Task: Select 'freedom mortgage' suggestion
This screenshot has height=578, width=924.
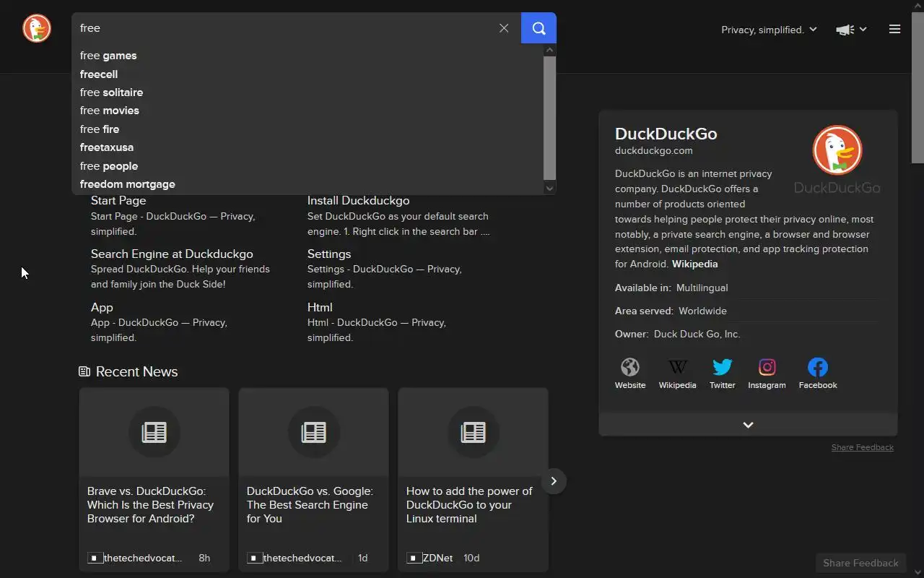Action: [308, 184]
